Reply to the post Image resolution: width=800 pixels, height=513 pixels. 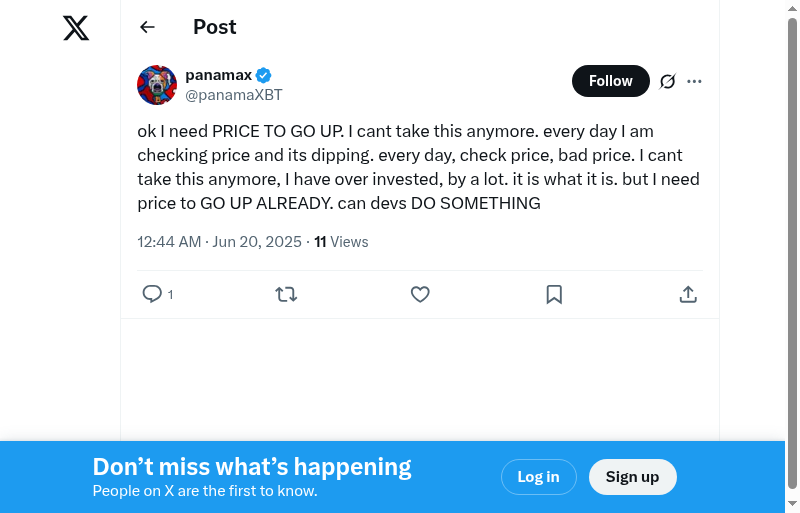tap(153, 294)
